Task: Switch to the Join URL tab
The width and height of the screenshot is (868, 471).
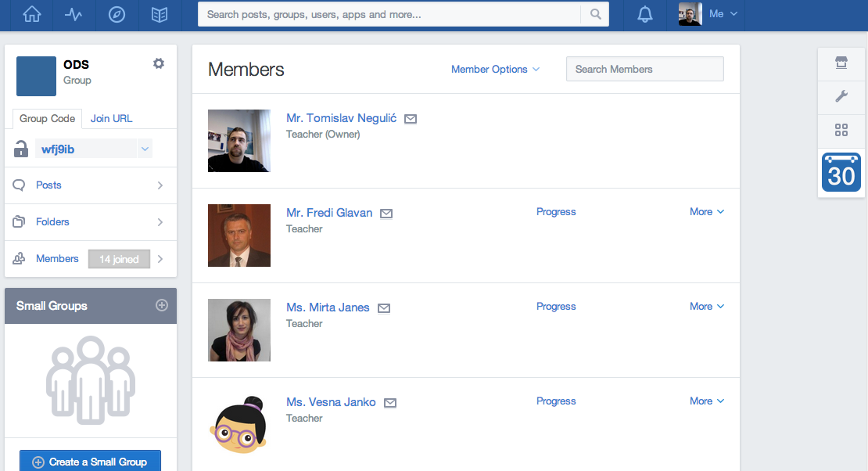Action: tap(111, 118)
